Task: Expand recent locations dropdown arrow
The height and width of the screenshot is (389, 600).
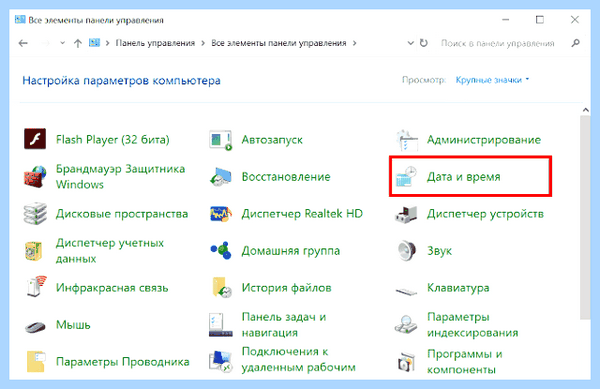Action: (x=62, y=43)
